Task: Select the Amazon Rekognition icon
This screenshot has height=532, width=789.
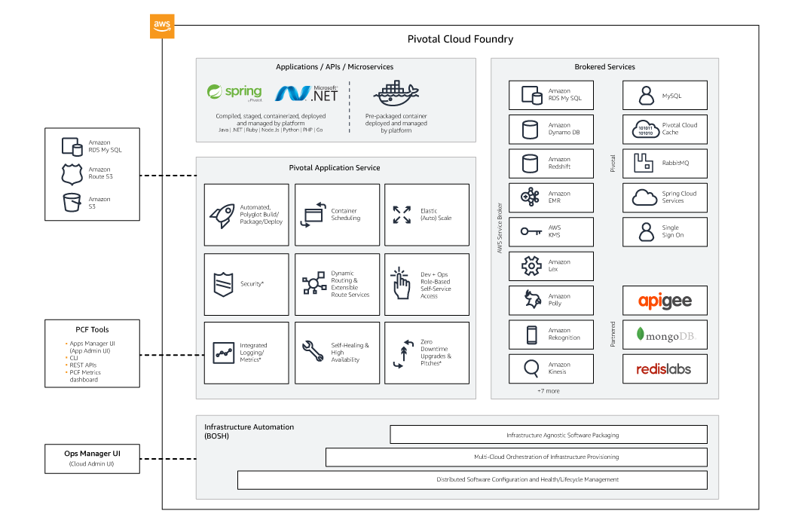Action: coord(533,335)
